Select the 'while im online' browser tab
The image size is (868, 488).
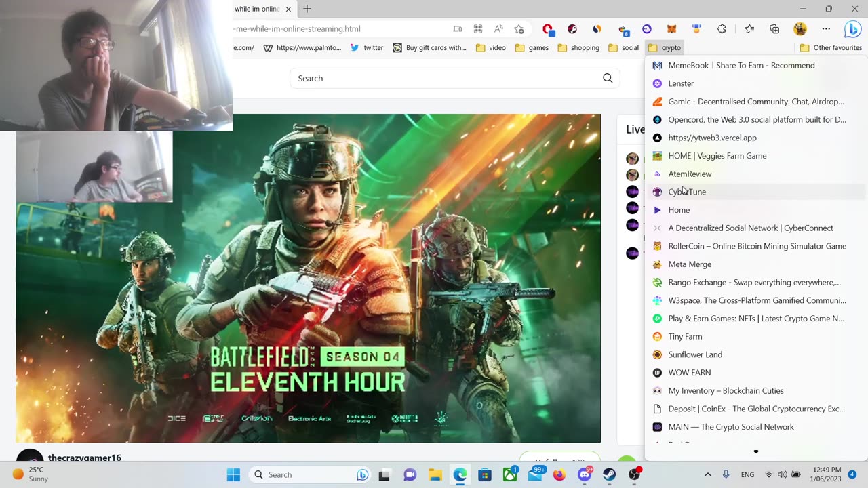(x=264, y=9)
